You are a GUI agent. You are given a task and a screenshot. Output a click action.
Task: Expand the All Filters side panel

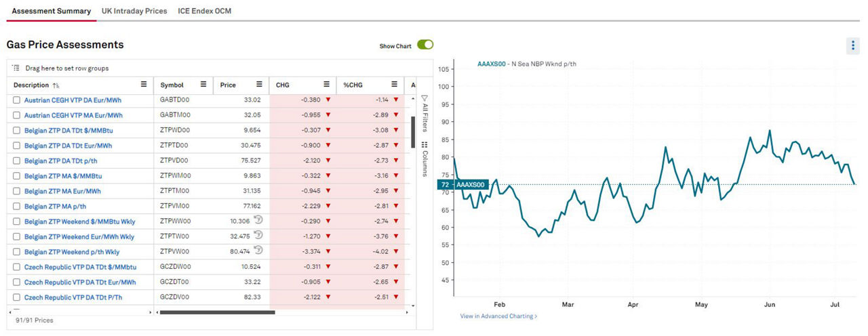point(425,113)
